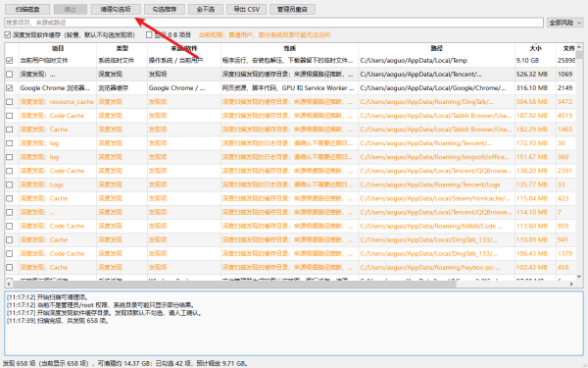Sort by the 项目 column header
This screenshot has height=368, width=588.
tap(58, 48)
